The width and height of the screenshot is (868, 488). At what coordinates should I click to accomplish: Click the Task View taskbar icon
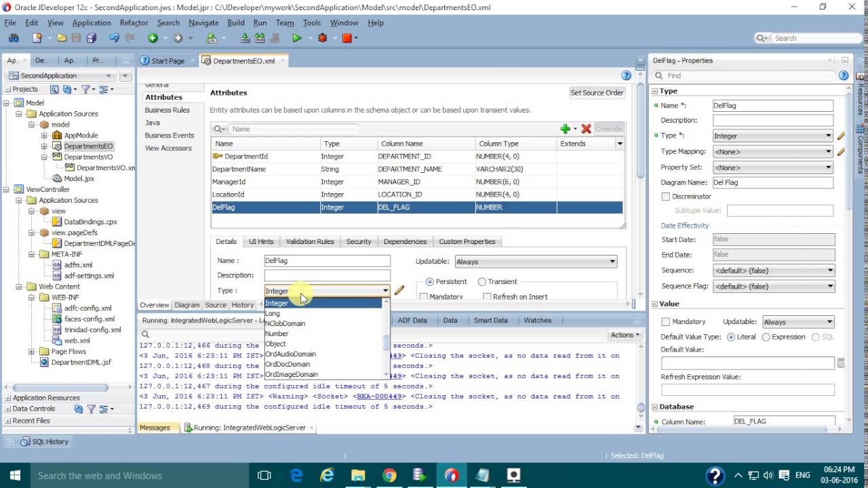click(x=264, y=475)
